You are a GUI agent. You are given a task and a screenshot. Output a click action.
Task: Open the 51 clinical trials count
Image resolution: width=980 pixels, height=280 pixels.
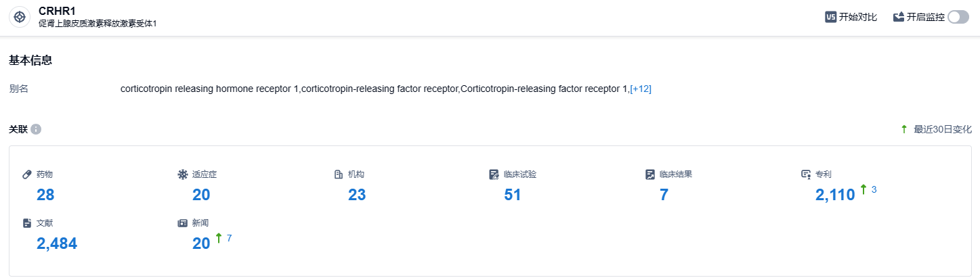(x=513, y=195)
